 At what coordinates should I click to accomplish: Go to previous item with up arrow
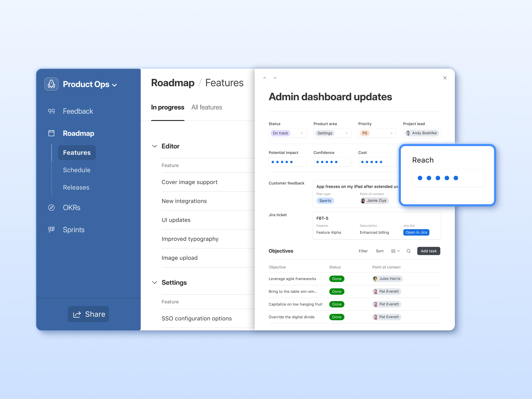(265, 78)
